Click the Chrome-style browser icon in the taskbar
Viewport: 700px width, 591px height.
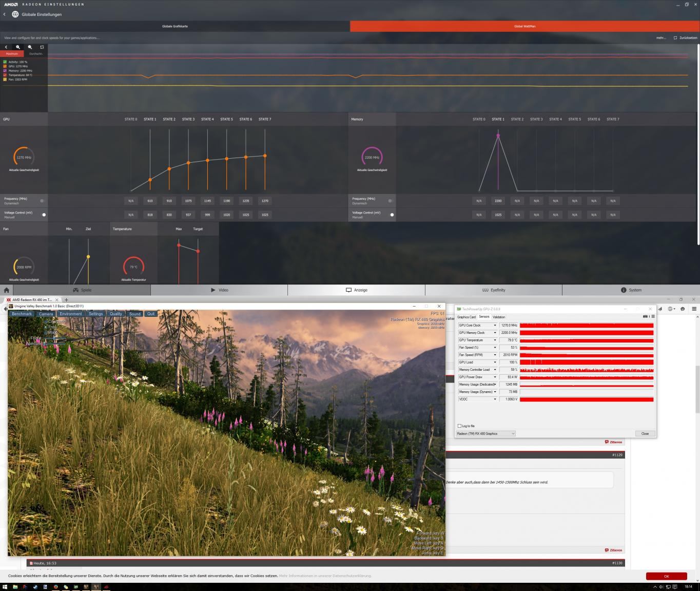click(55, 587)
